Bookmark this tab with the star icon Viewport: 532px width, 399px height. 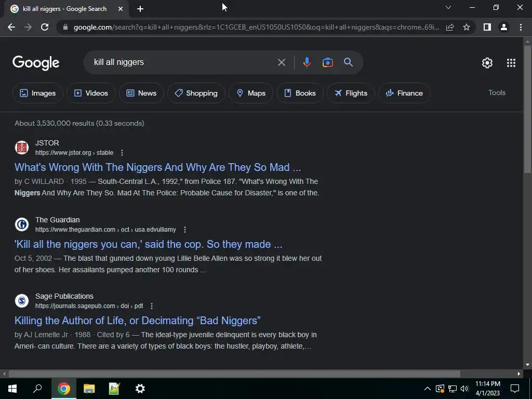coord(467,27)
